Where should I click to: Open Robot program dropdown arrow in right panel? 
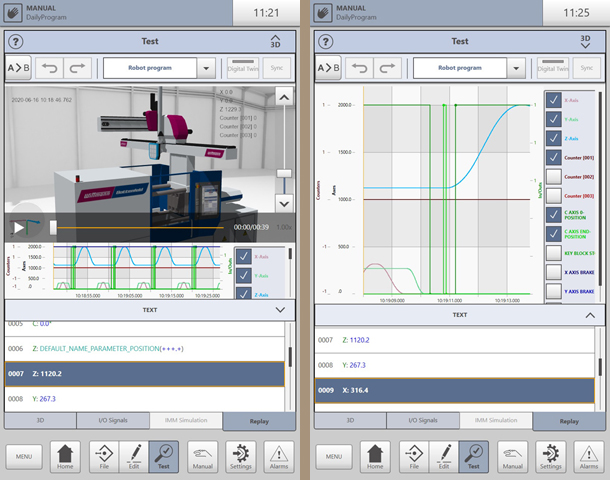tap(516, 68)
